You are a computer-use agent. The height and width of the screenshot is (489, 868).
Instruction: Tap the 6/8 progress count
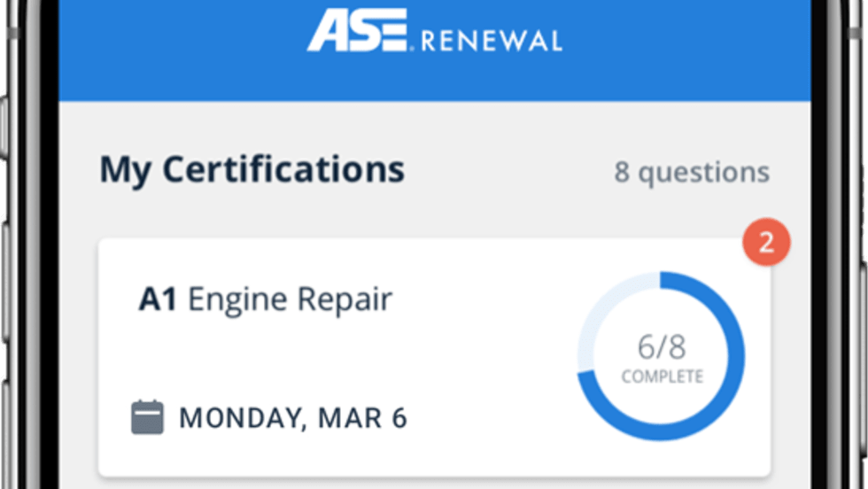[x=662, y=345]
